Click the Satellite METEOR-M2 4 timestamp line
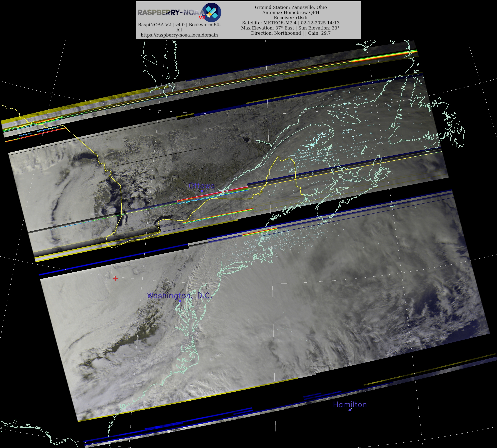The width and height of the screenshot is (497, 448). click(291, 23)
